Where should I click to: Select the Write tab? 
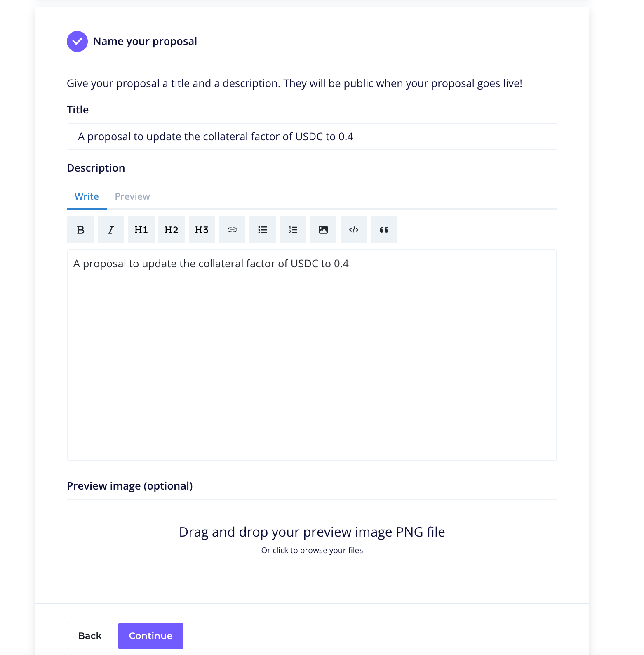(87, 196)
